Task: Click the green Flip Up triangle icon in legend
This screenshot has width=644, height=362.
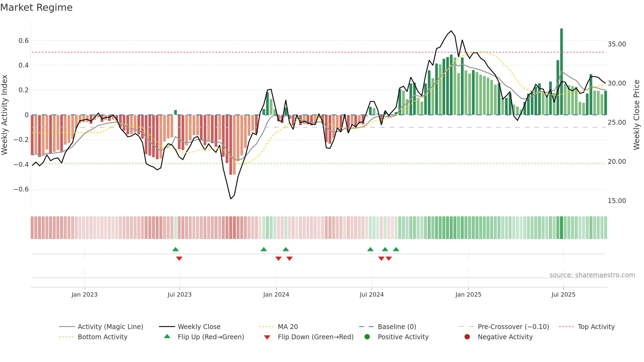Action: 167,336
